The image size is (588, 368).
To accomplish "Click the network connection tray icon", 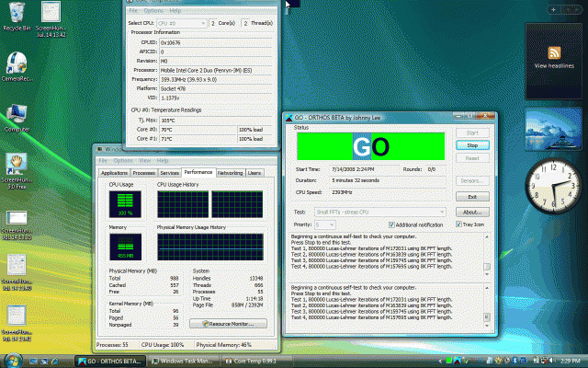I will pyautogui.click(x=544, y=361).
